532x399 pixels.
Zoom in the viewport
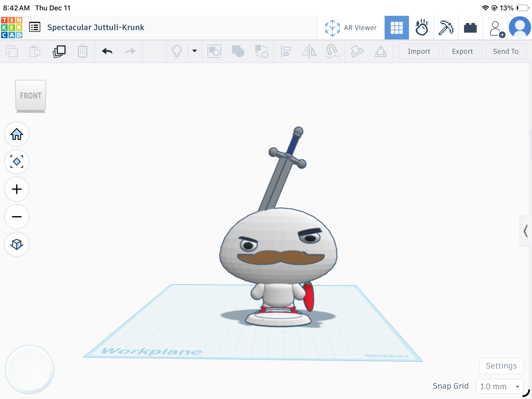[17, 189]
